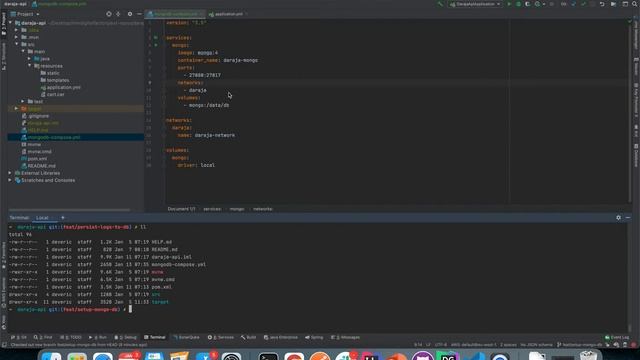640x360 pixels.
Task: Open the Event Log in status bar
Action: (x=617, y=338)
